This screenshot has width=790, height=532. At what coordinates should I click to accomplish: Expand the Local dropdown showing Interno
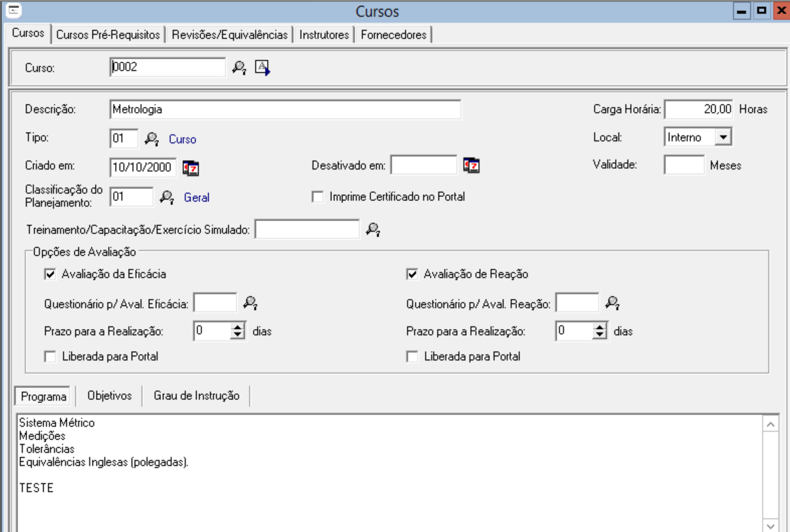point(722,137)
